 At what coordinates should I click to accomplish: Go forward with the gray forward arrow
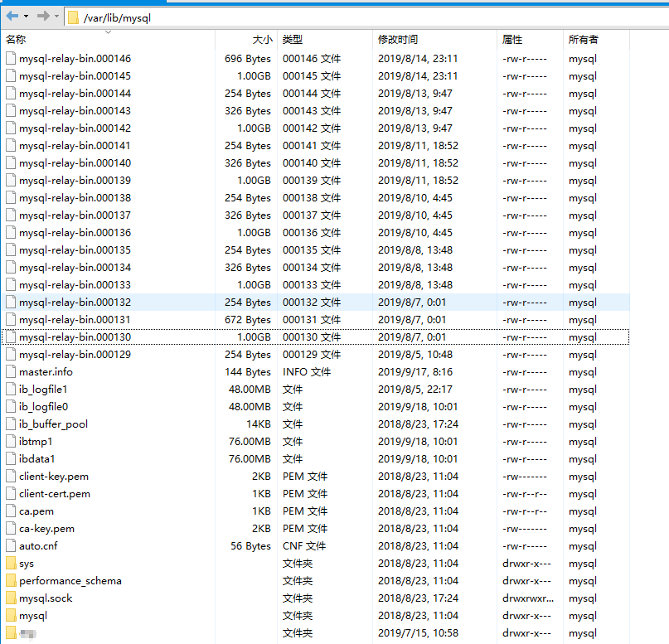click(x=43, y=17)
